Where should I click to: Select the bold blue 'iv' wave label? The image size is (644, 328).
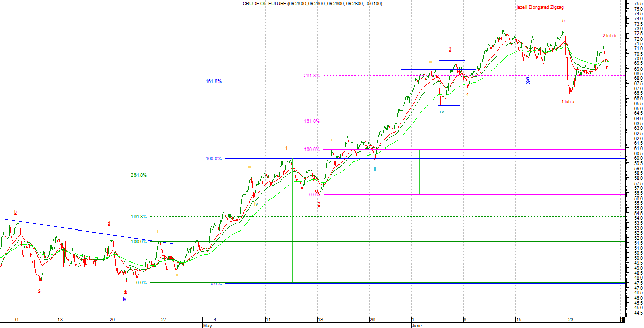124,299
